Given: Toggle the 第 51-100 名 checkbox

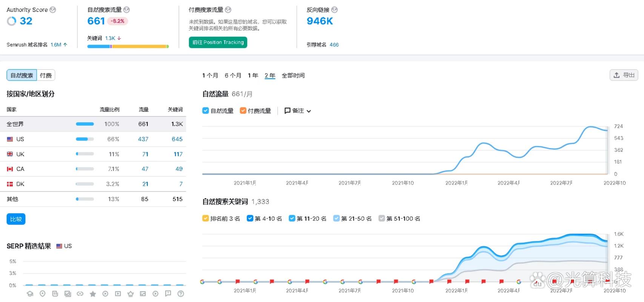Looking at the screenshot, I should (382, 218).
